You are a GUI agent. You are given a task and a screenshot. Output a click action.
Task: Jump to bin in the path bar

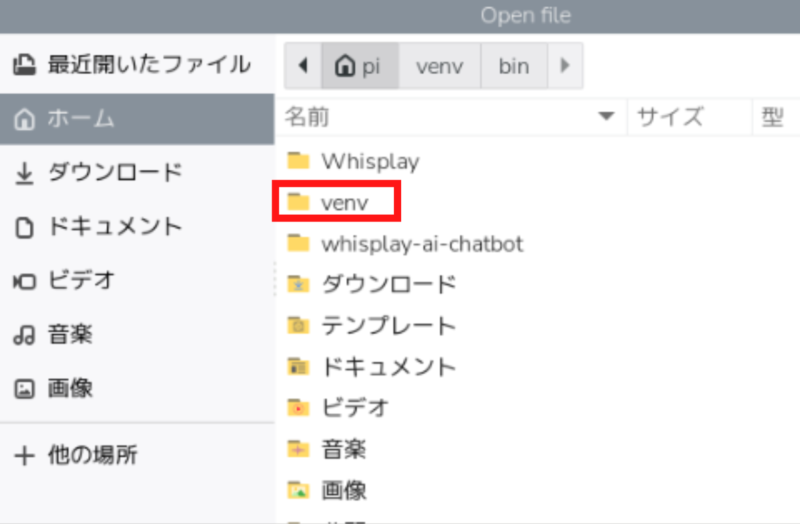pyautogui.click(x=513, y=66)
